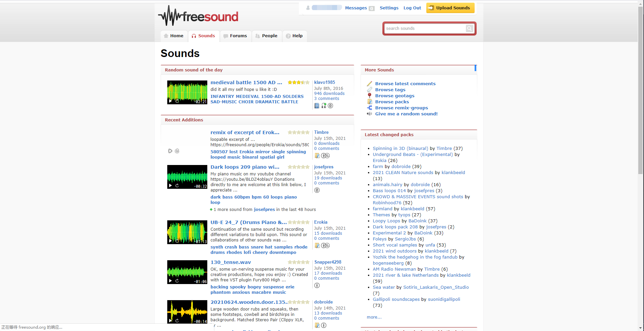Open the Loopy Loops pack
Image resolution: width=644 pixels, height=331 pixels.
pos(386,221)
